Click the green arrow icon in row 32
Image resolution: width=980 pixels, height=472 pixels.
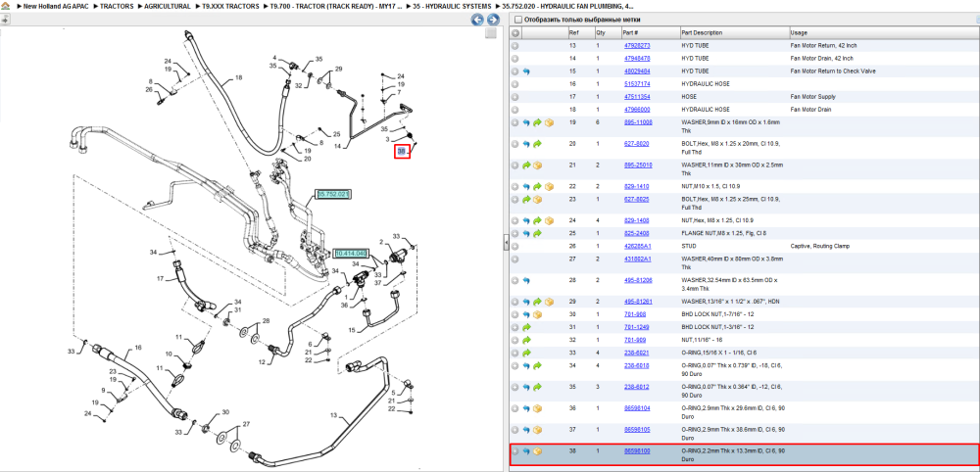pyautogui.click(x=526, y=340)
